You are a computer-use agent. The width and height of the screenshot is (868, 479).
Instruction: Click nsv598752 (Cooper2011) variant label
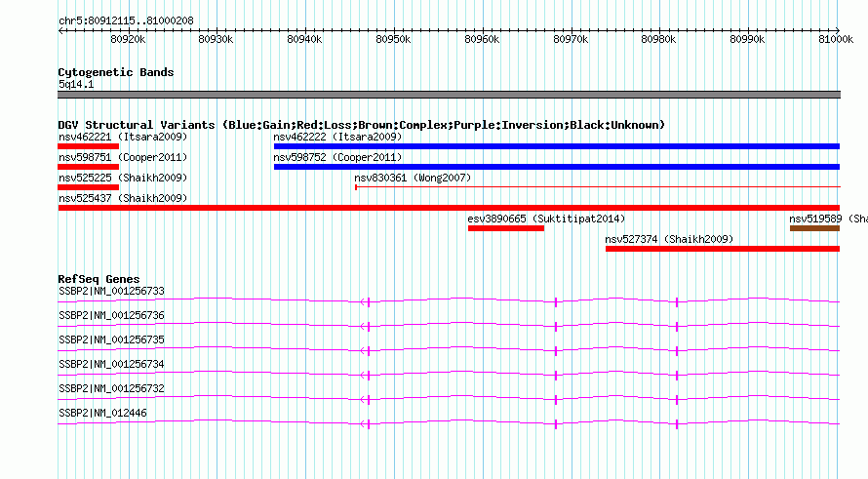[x=337, y=157]
